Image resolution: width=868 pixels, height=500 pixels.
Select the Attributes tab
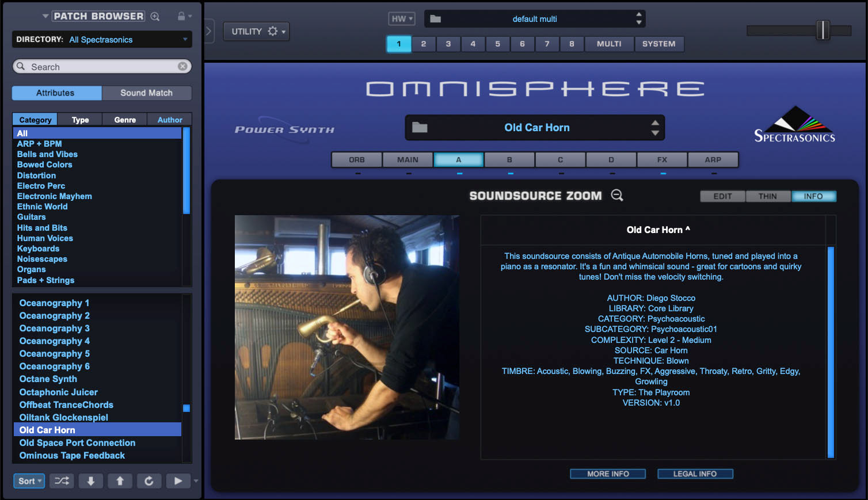point(56,93)
